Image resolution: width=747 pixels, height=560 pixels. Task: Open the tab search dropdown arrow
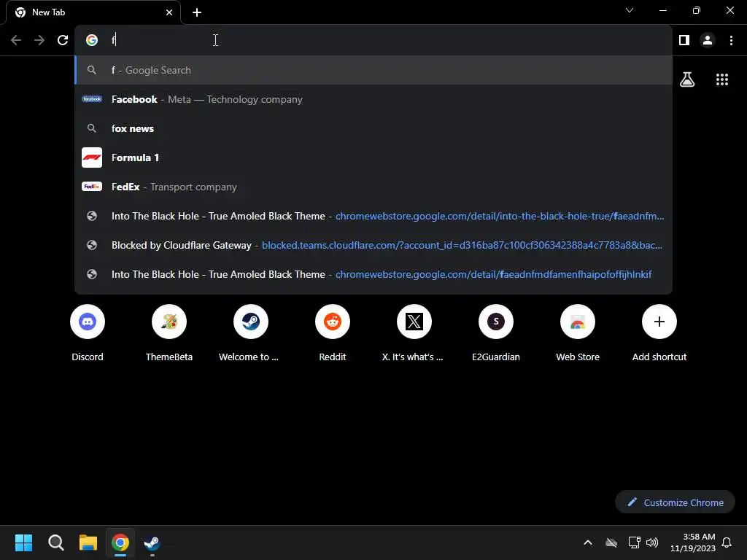630,10
